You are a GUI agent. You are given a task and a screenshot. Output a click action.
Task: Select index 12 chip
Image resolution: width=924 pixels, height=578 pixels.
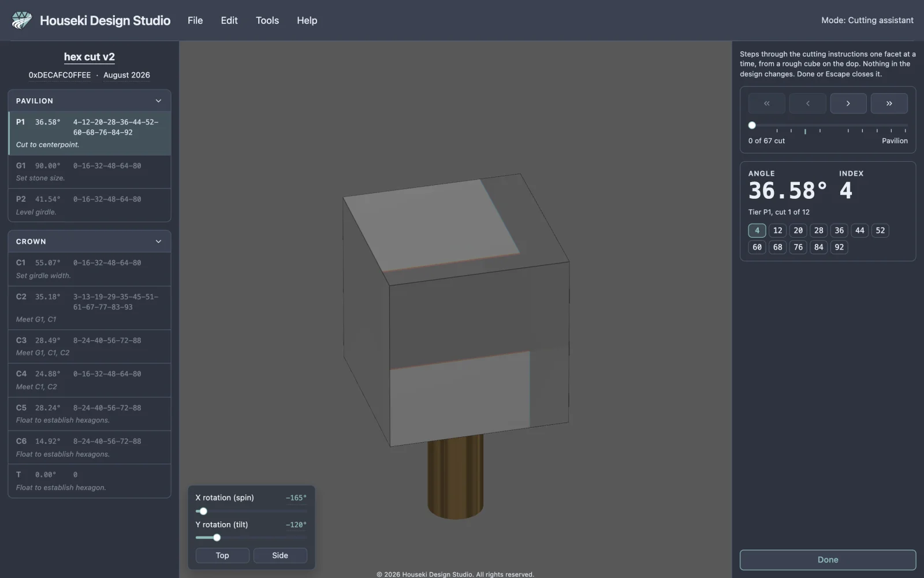pos(778,231)
